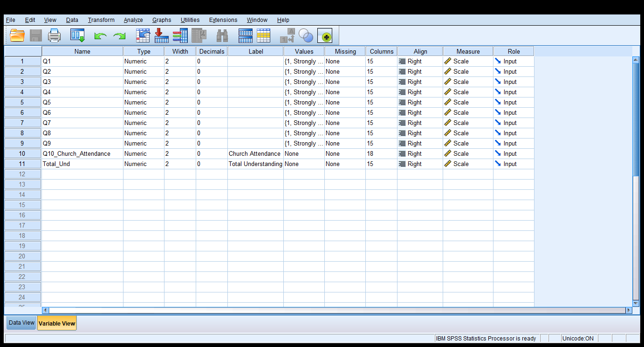Viewport: 644px width, 347px height.
Task: Click the Church Attendance label cell
Action: pos(255,153)
